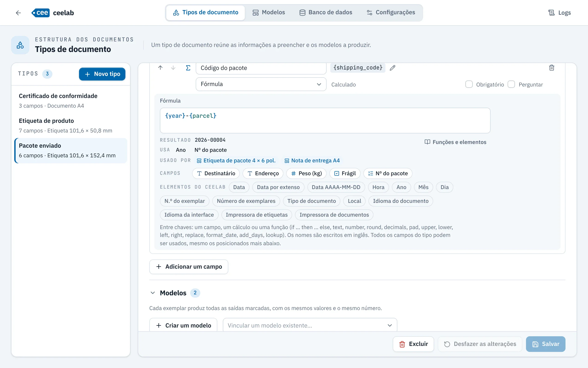Screen dimensions: 588x368
Task: Select Certificado de conformidade type
Action: pos(71,101)
